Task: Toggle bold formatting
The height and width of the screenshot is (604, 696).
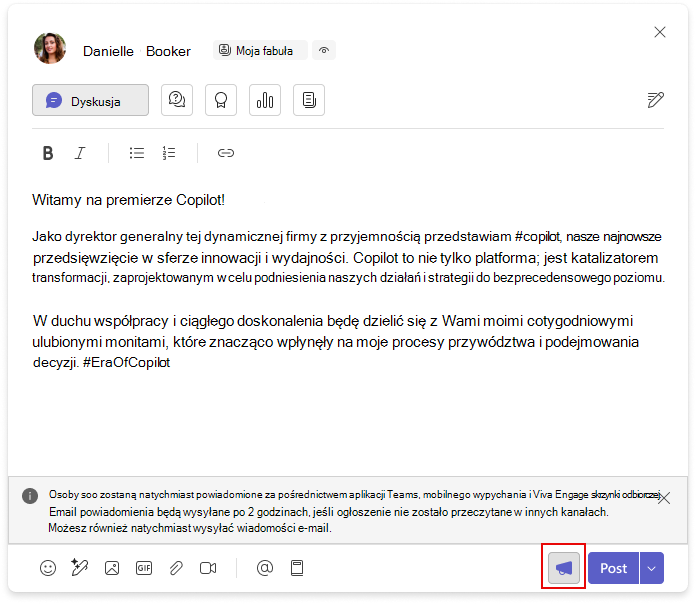Action: 48,153
